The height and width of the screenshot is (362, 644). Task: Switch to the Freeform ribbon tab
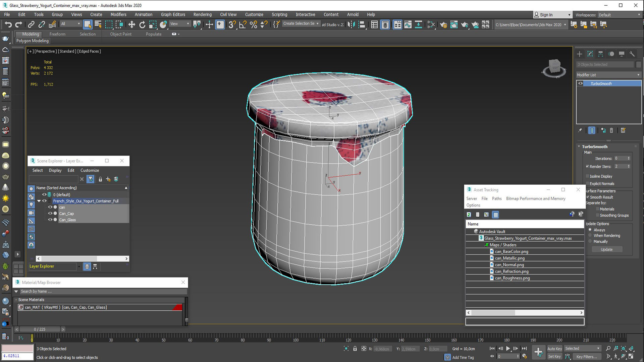(57, 34)
